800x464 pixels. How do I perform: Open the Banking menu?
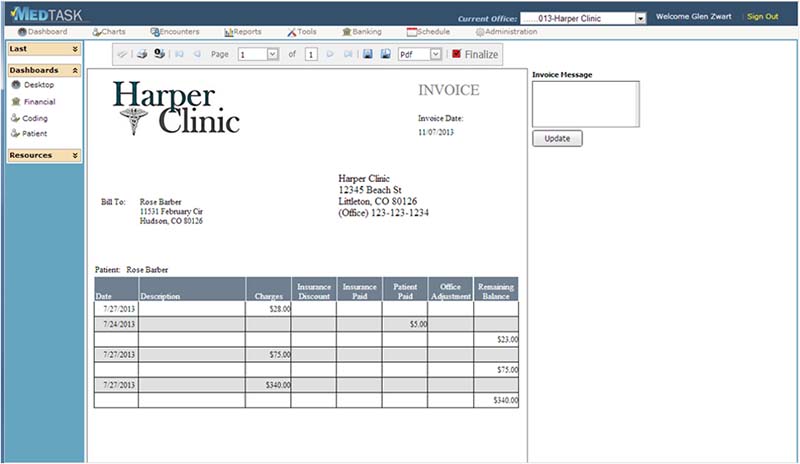click(x=362, y=32)
